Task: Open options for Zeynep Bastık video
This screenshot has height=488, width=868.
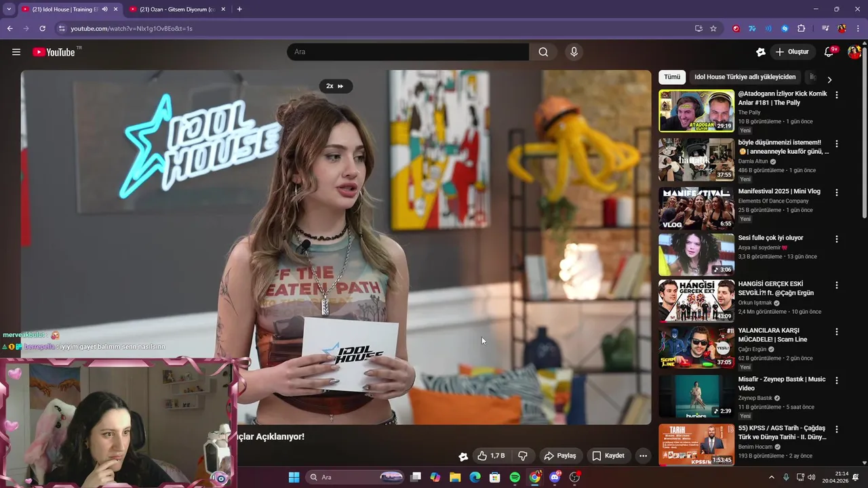Action: [x=836, y=381]
